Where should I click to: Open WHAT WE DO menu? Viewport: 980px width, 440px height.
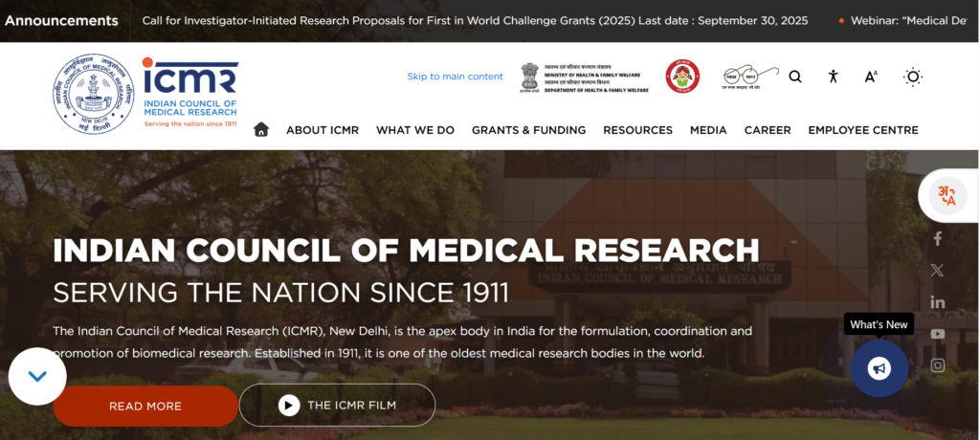[x=415, y=130]
